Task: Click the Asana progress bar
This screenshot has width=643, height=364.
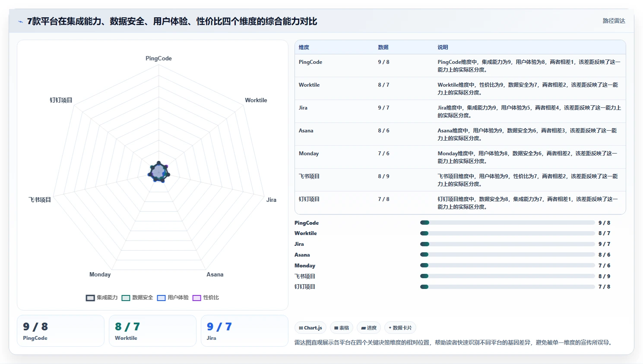Action: (507, 254)
